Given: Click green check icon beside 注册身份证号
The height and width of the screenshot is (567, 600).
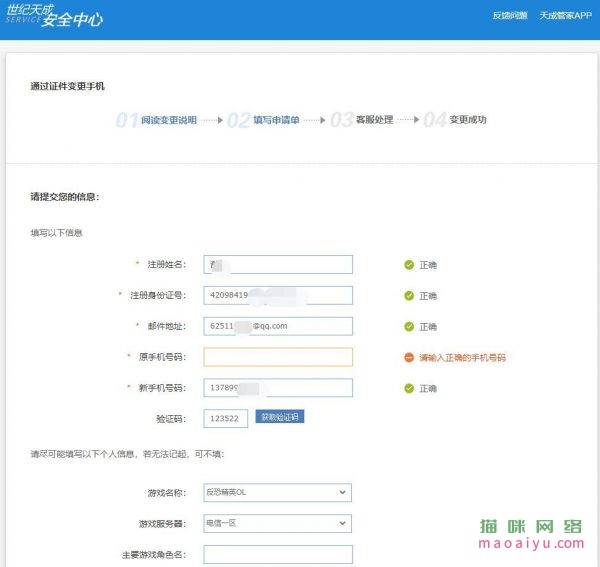Looking at the screenshot, I should click(409, 296).
